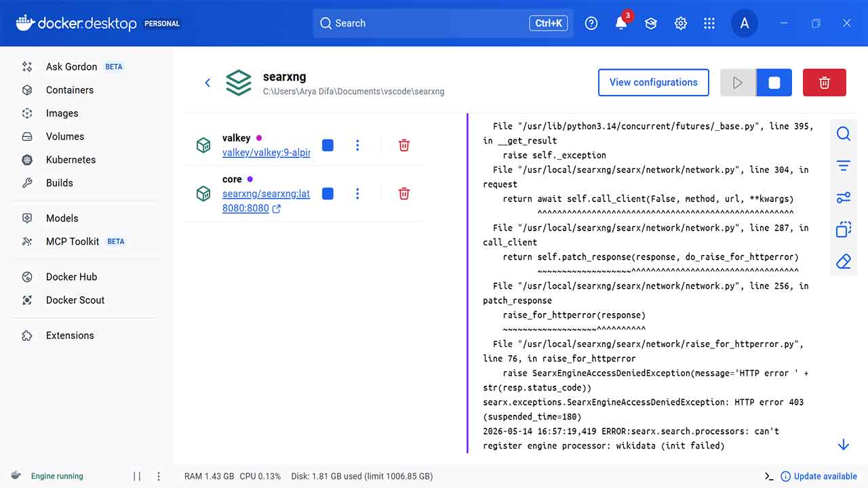This screenshot has height=488, width=868.
Task: Click the Disk usage status text
Action: [x=362, y=476]
